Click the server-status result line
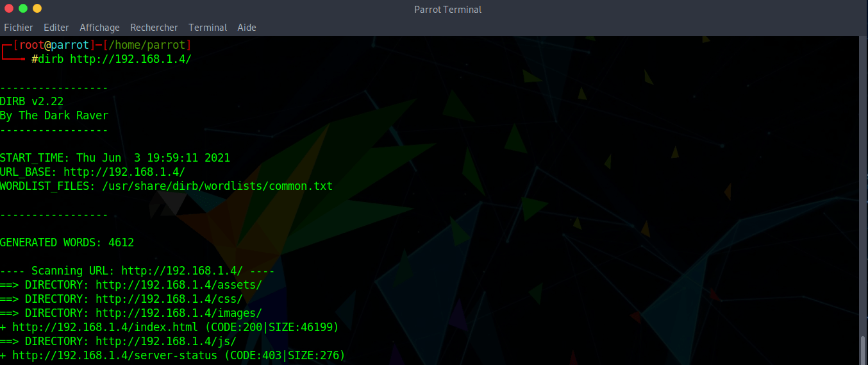Image resolution: width=868 pixels, height=365 pixels. tap(172, 355)
